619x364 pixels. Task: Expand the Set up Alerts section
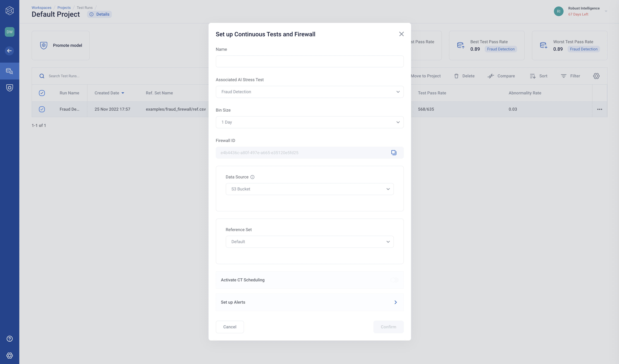(309, 302)
